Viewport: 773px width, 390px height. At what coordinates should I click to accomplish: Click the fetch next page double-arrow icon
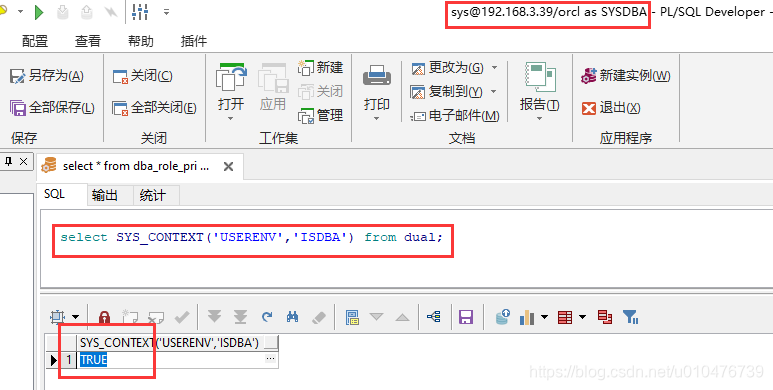[214, 317]
